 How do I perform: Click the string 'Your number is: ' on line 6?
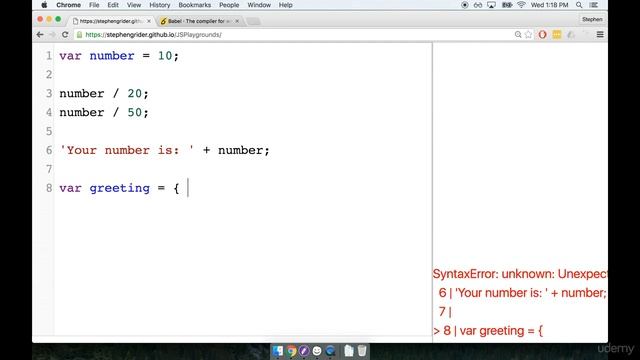(x=127, y=150)
